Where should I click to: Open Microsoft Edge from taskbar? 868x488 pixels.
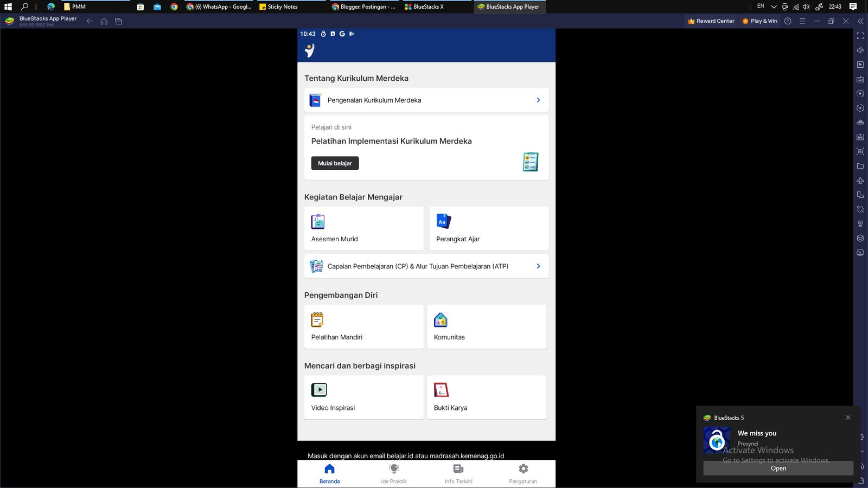pos(51,7)
